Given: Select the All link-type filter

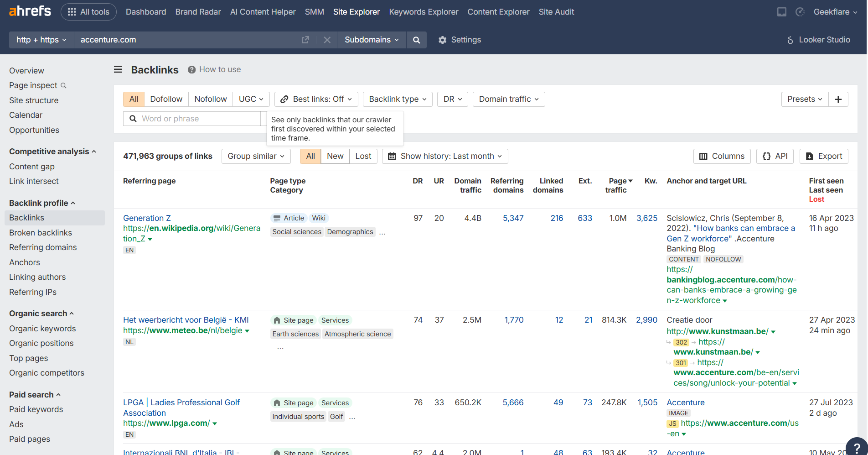Looking at the screenshot, I should point(134,99).
